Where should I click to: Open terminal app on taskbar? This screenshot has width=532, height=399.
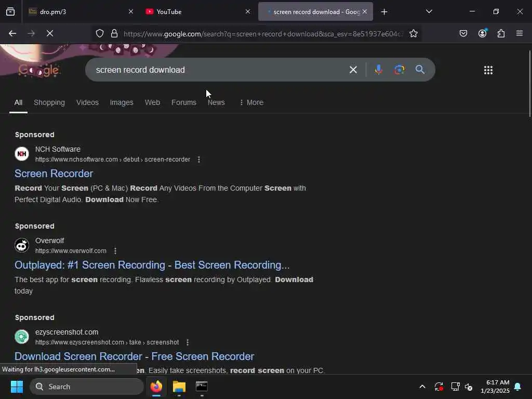coord(202,387)
